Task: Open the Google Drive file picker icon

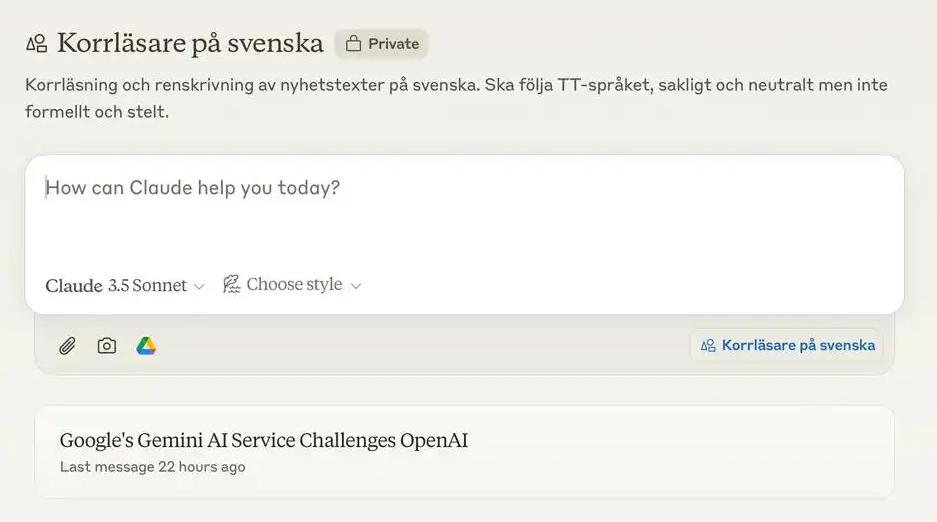Action: [146, 346]
